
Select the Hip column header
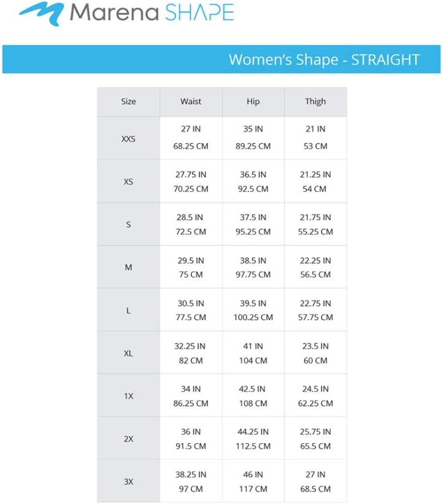click(253, 102)
